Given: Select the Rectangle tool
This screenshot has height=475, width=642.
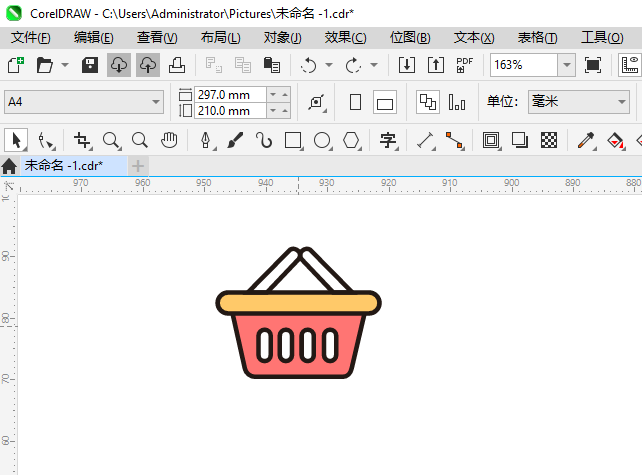Looking at the screenshot, I should 293,140.
